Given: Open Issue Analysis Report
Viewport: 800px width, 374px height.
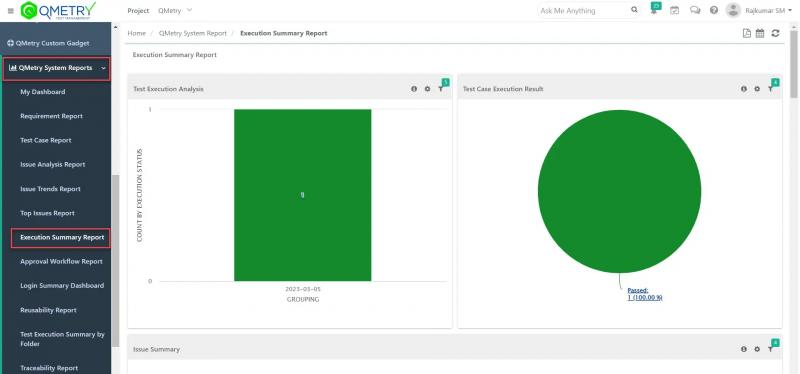Looking at the screenshot, I should point(53,165).
